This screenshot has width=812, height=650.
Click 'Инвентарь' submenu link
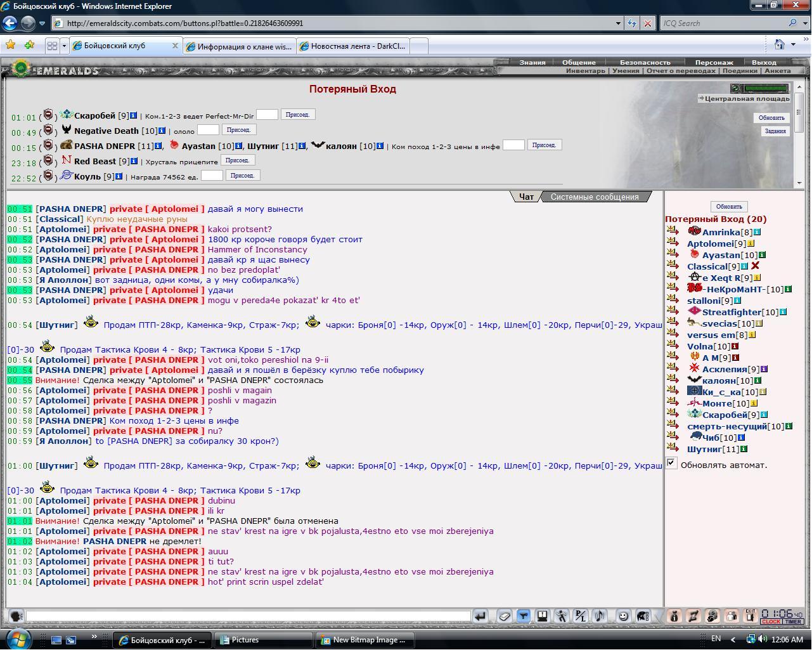[586, 70]
